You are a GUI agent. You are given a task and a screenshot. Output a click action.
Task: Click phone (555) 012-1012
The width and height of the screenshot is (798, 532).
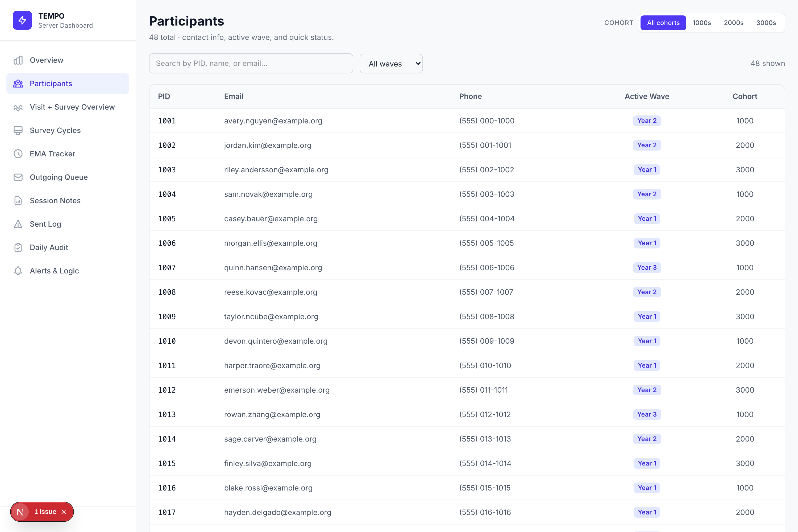tap(485, 414)
